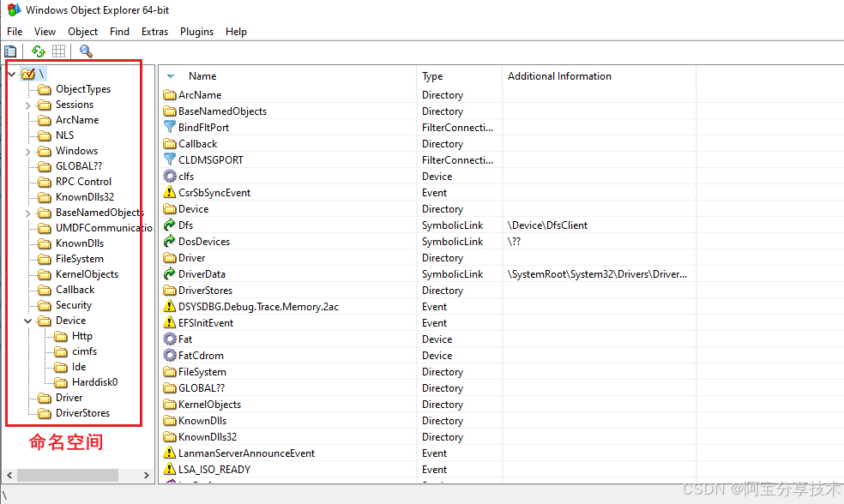
Task: Click the CsrSbSyncEvent warning icon
Action: click(x=170, y=192)
